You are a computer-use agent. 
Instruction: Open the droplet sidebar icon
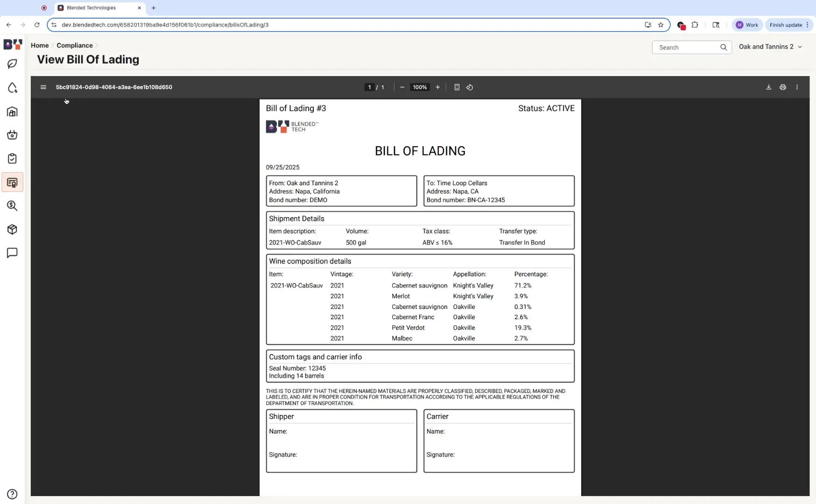[x=13, y=88]
